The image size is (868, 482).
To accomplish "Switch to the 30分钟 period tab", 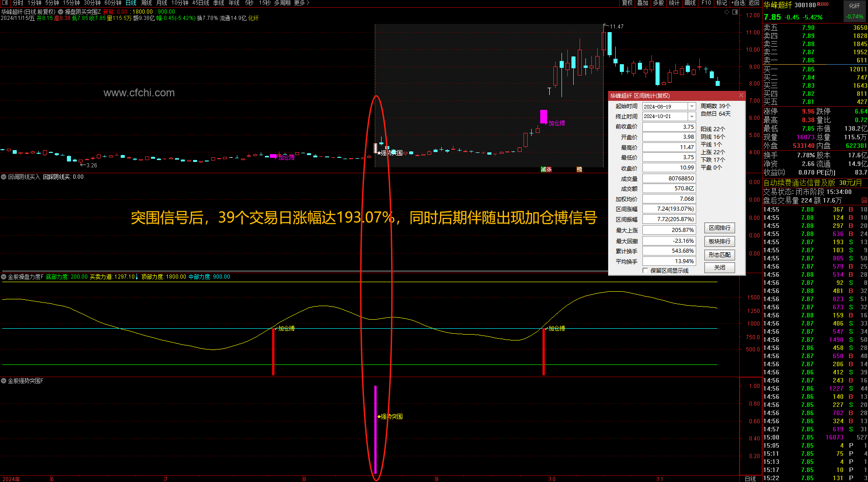I will click(x=92, y=3).
